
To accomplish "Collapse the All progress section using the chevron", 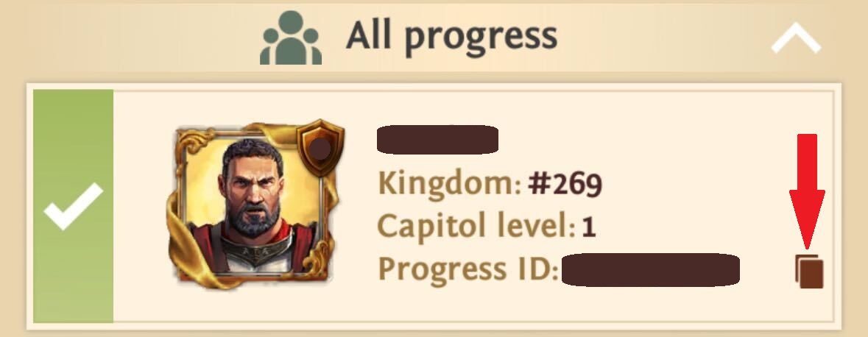I will (796, 38).
